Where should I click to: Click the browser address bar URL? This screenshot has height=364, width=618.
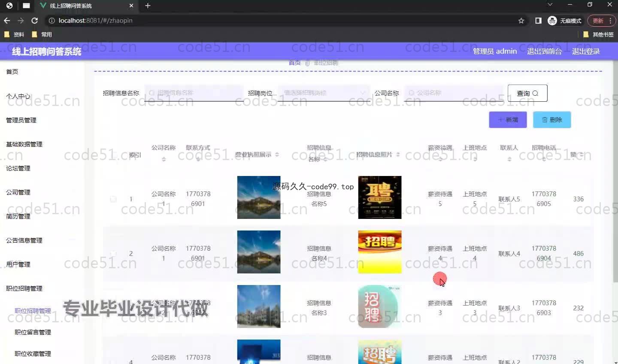pyautogui.click(x=95, y=21)
